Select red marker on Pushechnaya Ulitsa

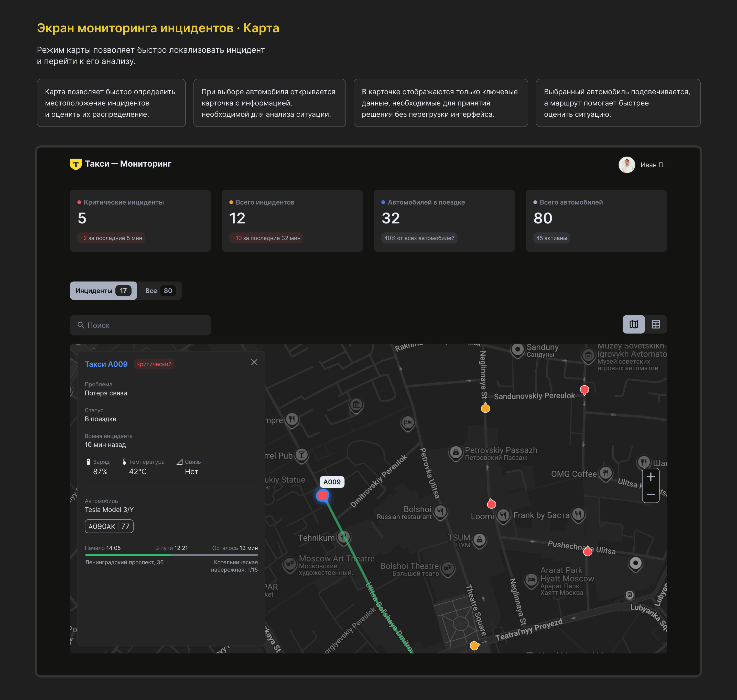tap(588, 551)
